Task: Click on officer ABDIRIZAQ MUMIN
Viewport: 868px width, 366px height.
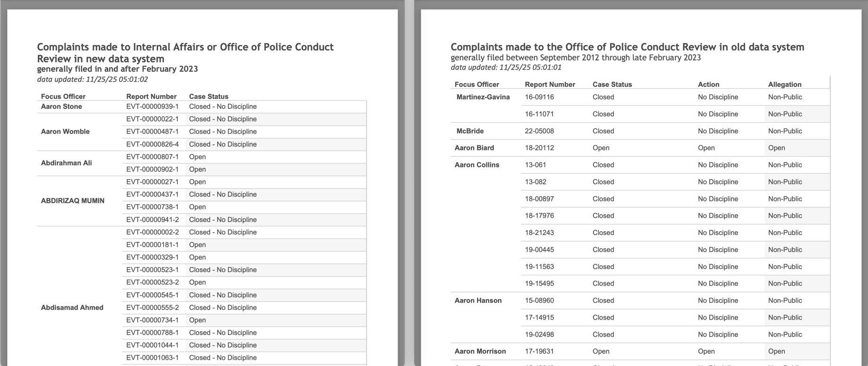Action: (x=73, y=201)
